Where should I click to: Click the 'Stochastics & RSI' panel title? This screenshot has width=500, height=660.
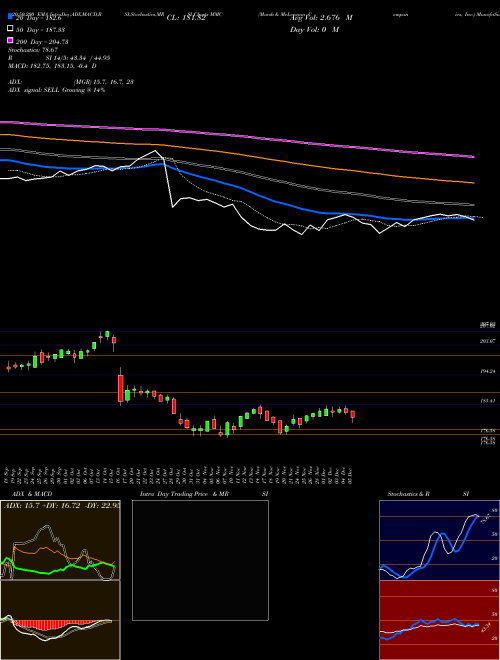pos(428,494)
